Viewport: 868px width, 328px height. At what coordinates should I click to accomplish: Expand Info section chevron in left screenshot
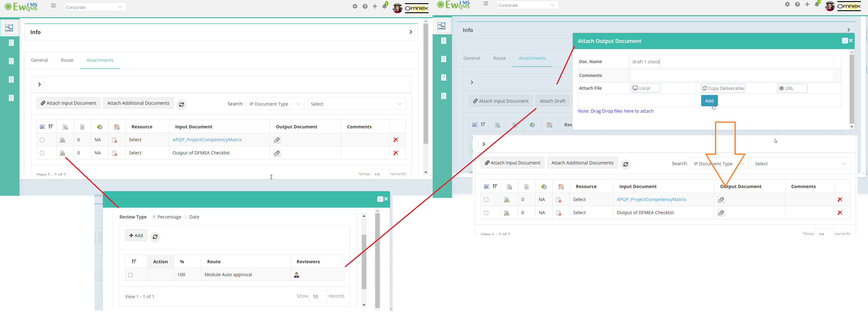point(411,32)
